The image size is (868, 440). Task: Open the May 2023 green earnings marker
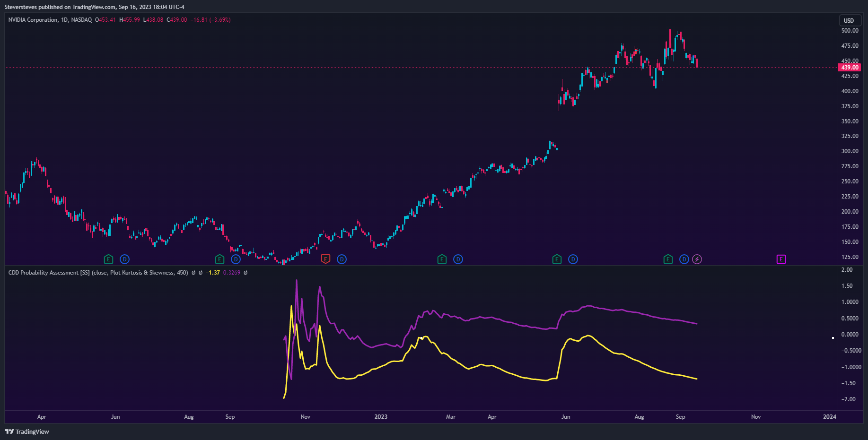click(557, 259)
